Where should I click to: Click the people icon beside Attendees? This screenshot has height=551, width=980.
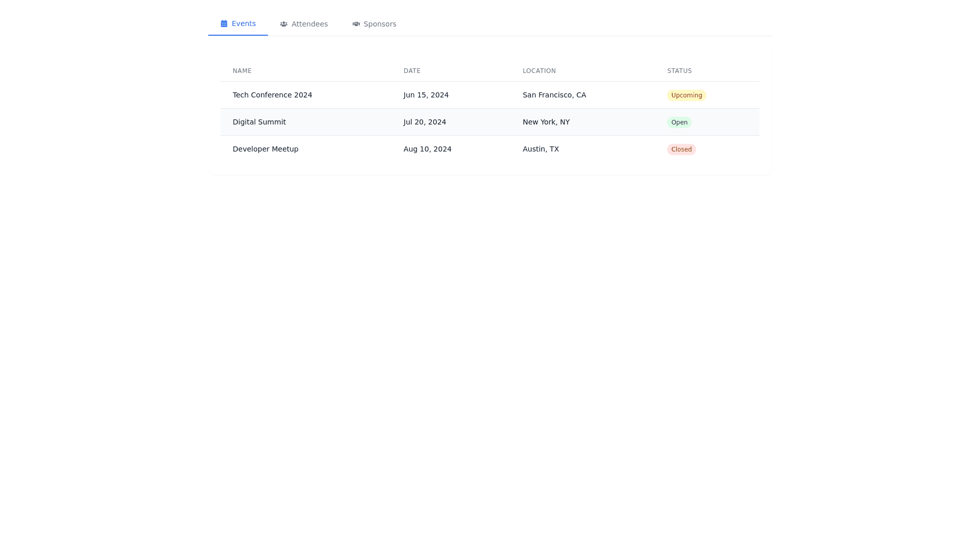tap(284, 24)
